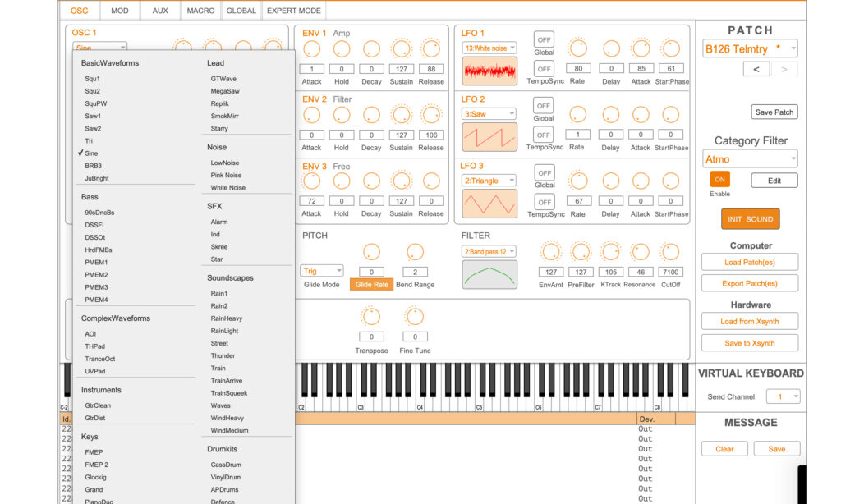Click the Save Patch button

(x=774, y=112)
